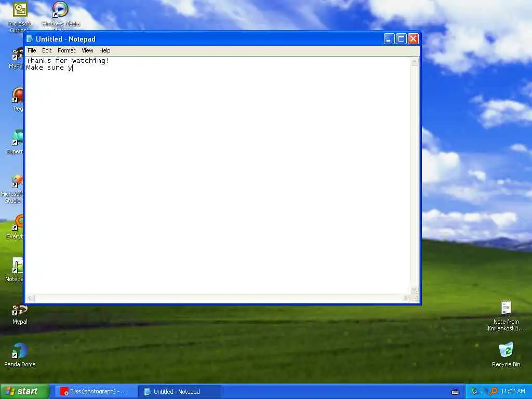Click the 'Make sure y' text line
Image resolution: width=532 pixels, height=399 pixels.
click(49, 68)
